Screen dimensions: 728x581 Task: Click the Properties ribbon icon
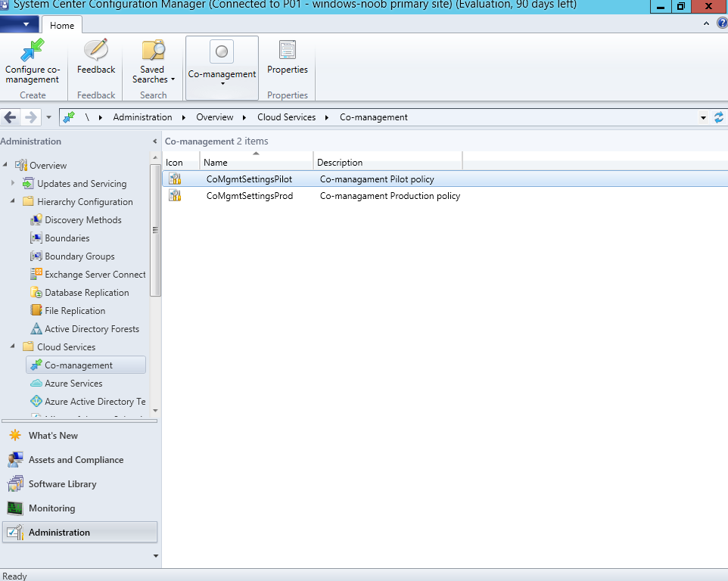pyautogui.click(x=288, y=50)
